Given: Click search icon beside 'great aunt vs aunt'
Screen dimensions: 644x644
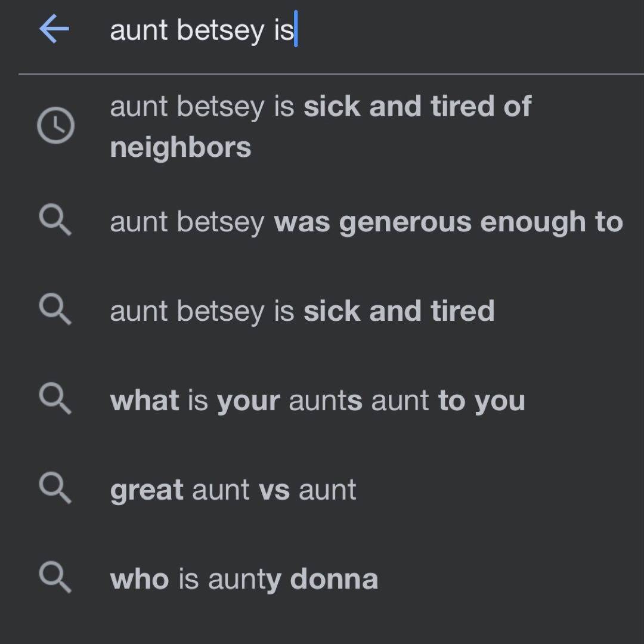Looking at the screenshot, I should pyautogui.click(x=55, y=490).
